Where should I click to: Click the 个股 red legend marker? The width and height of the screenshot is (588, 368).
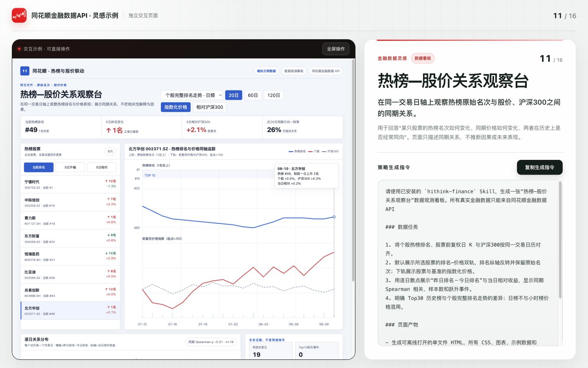(310, 151)
